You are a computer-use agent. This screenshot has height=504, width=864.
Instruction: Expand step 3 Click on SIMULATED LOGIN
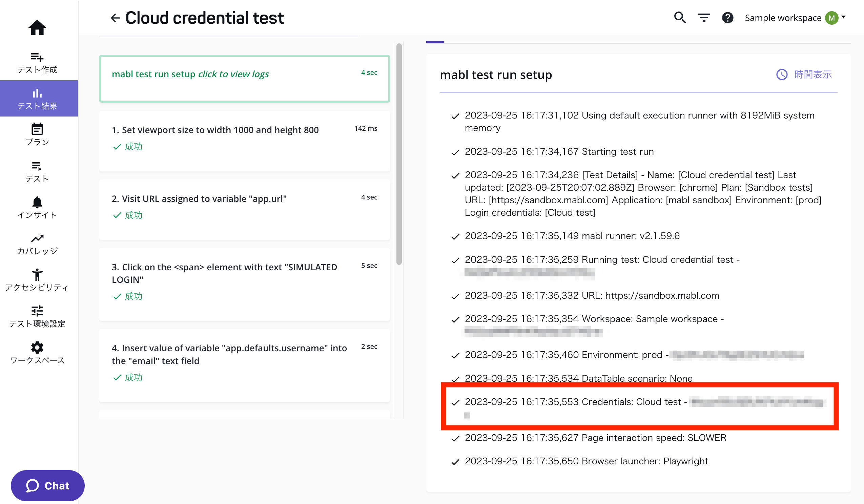[x=244, y=284]
